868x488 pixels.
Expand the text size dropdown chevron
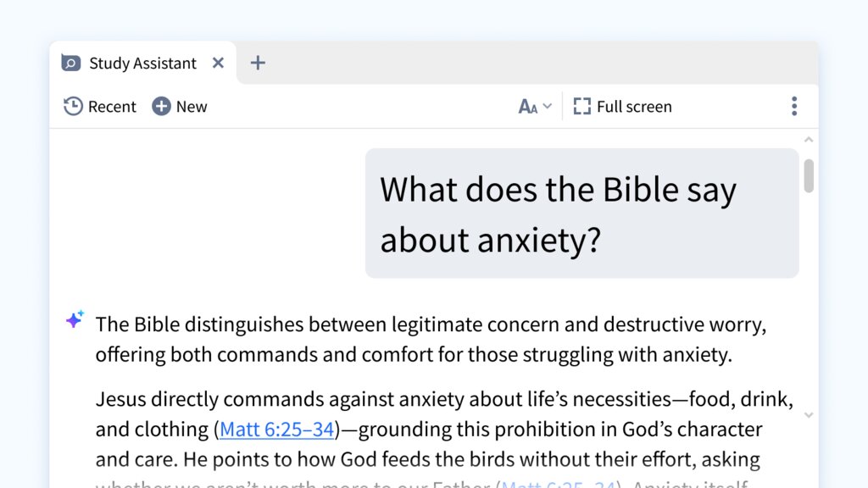coord(546,107)
